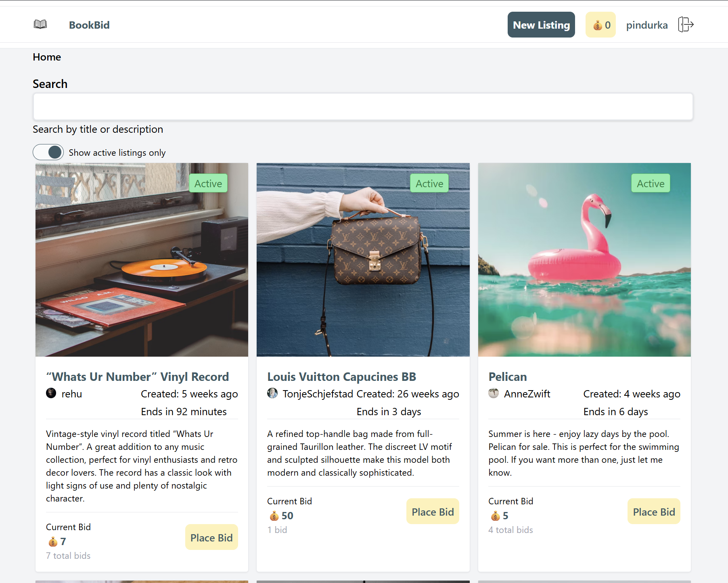728x583 pixels.
Task: Place Bid on the Pelican listing
Action: tap(654, 512)
